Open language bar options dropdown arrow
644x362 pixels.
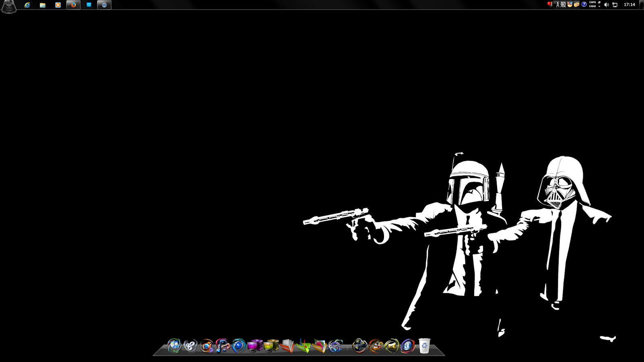(599, 6)
